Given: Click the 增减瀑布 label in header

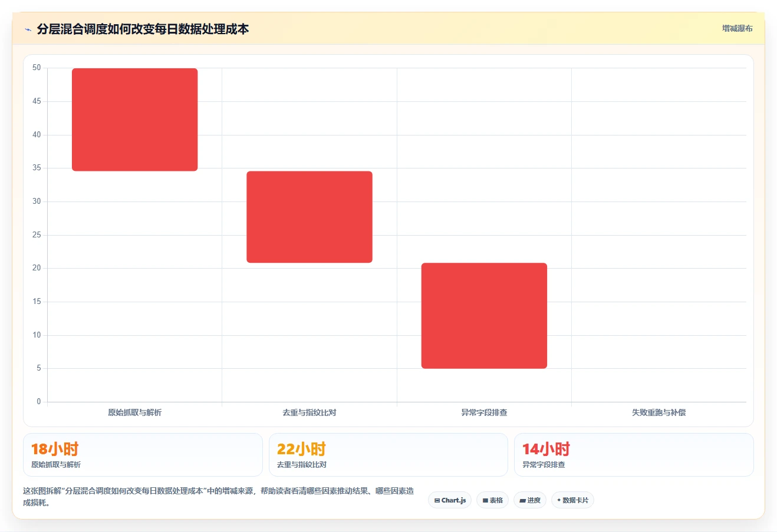Looking at the screenshot, I should (737, 28).
